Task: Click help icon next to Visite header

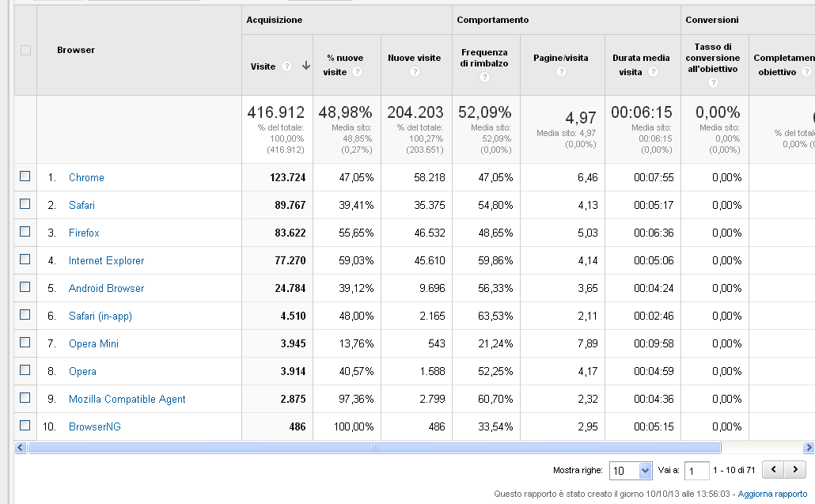Action: pyautogui.click(x=286, y=66)
